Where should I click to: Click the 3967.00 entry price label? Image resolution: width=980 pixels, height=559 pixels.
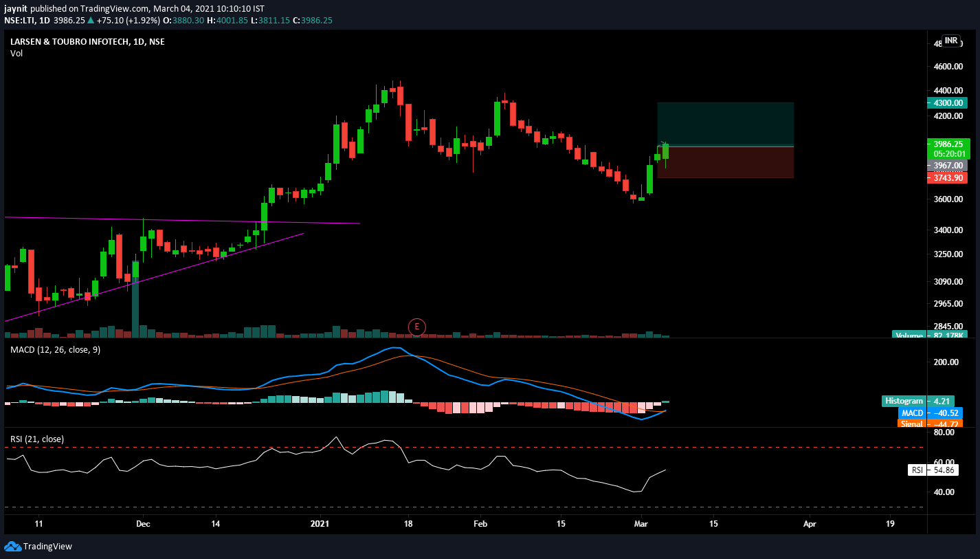[946, 166]
